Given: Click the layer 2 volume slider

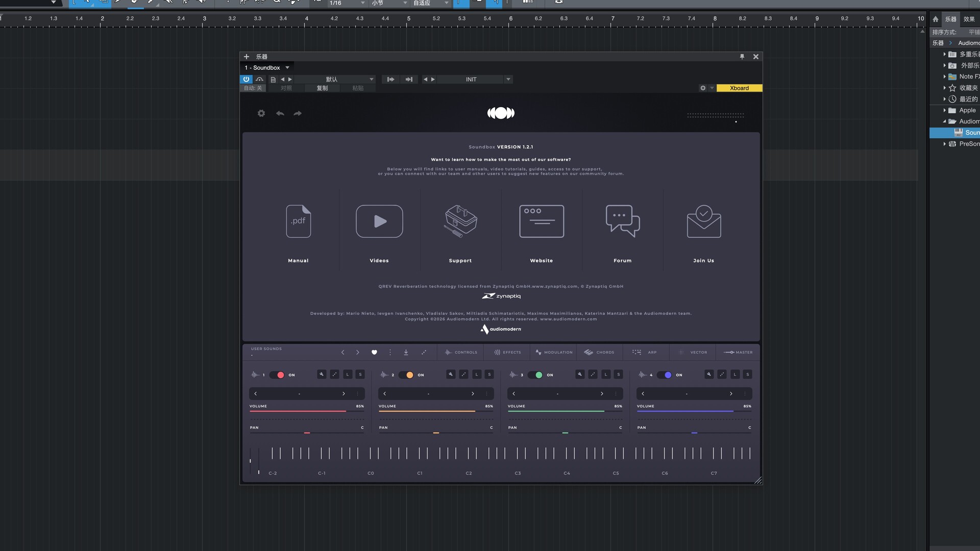Looking at the screenshot, I should pos(435,411).
